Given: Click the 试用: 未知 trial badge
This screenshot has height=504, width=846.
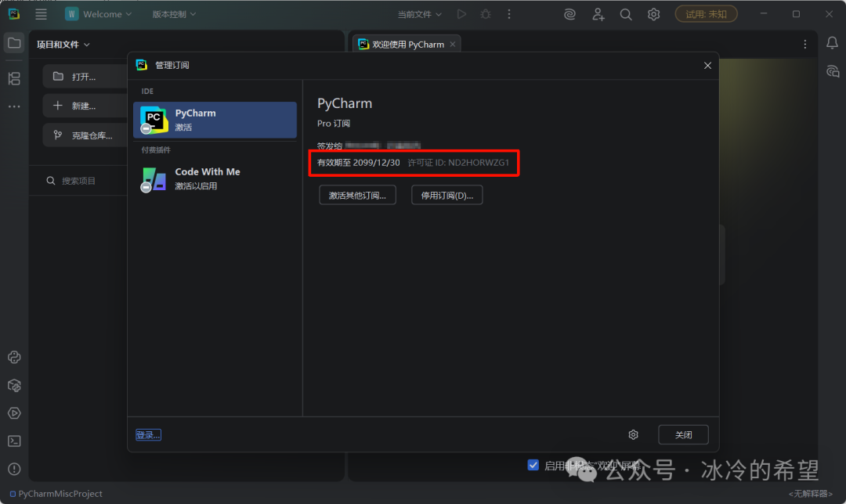Looking at the screenshot, I should coord(706,15).
